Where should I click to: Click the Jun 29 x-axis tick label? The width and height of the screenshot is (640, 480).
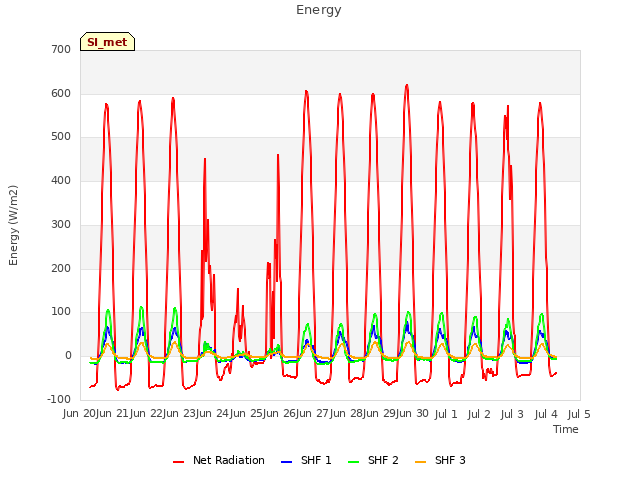(x=380, y=414)
